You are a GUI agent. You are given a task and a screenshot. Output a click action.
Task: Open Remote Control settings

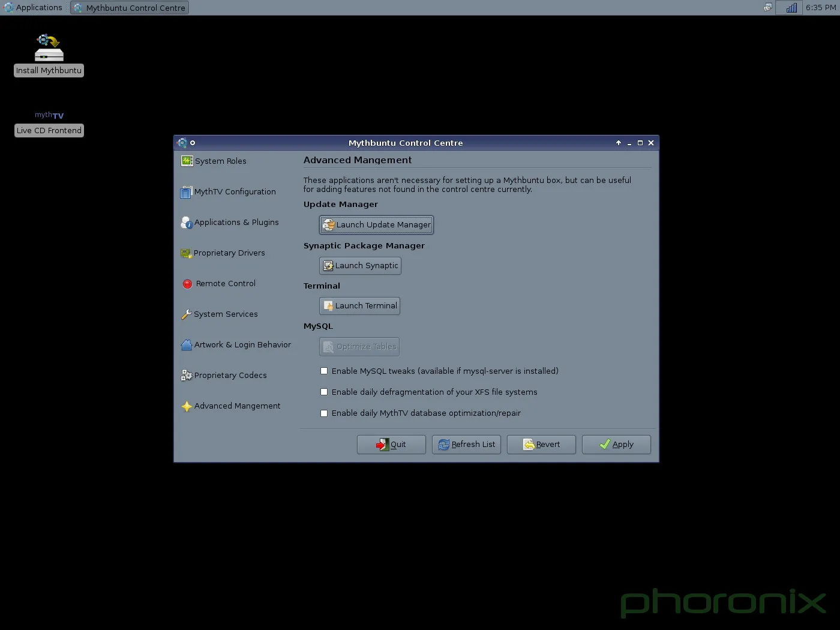219,284
